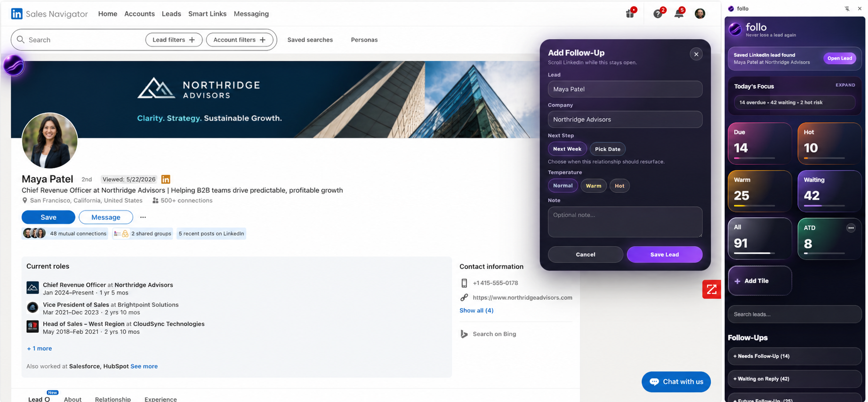868x402 pixels.
Task: Click the Message button
Action: (106, 217)
